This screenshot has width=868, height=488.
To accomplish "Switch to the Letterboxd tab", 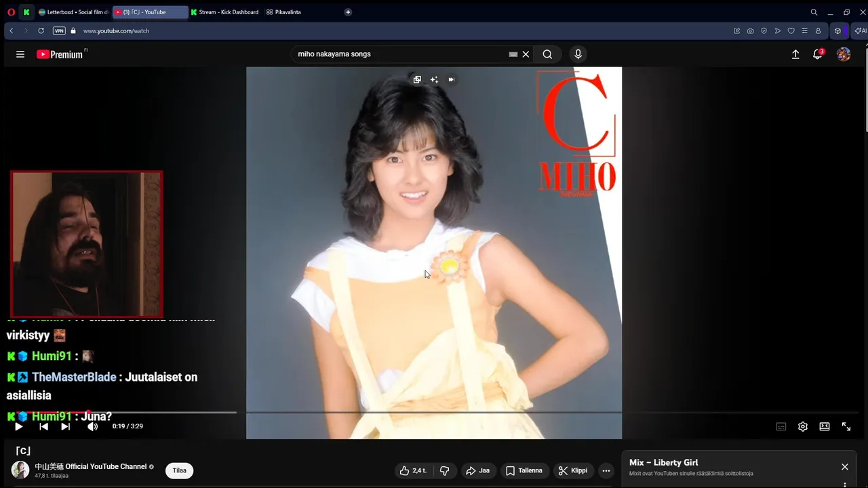I will [73, 12].
